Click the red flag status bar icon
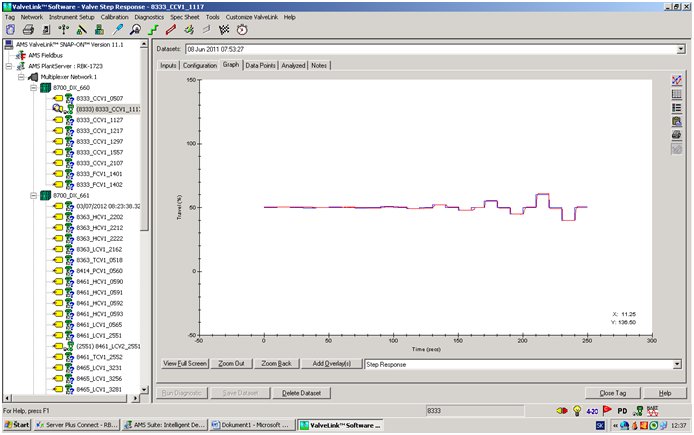 (x=607, y=411)
